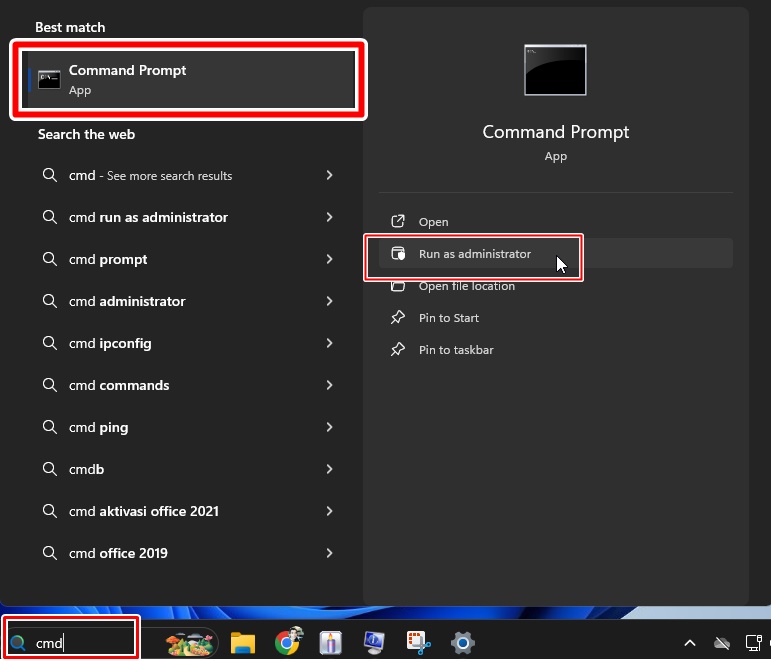Select the cmd office 2019 suggestion
This screenshot has height=661, width=771.
(188, 553)
